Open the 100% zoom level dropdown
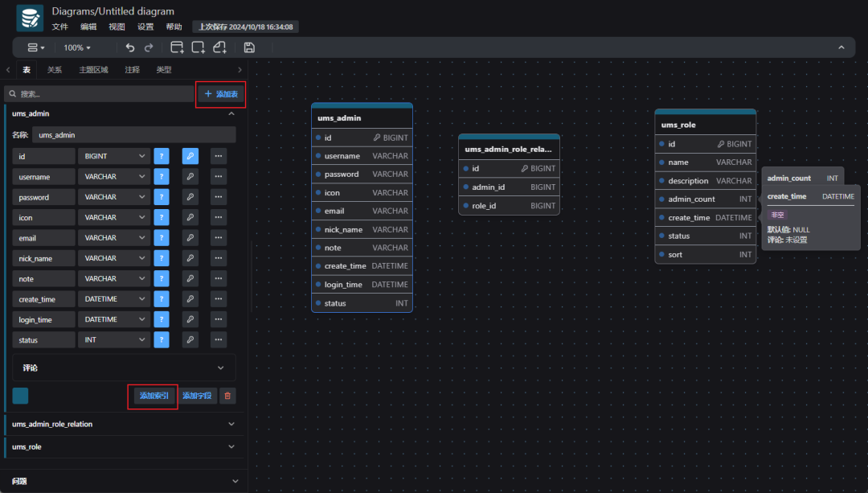This screenshot has height=493, width=868. (77, 47)
